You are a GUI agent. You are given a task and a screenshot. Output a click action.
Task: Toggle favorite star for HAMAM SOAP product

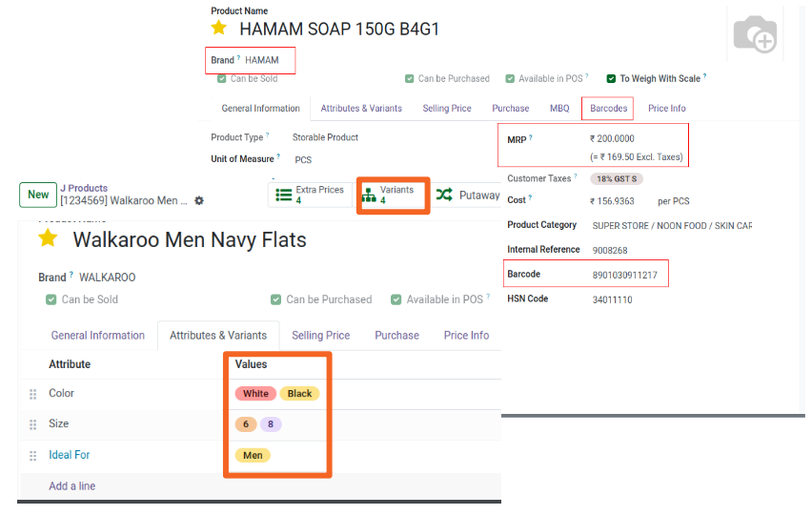pos(219,28)
